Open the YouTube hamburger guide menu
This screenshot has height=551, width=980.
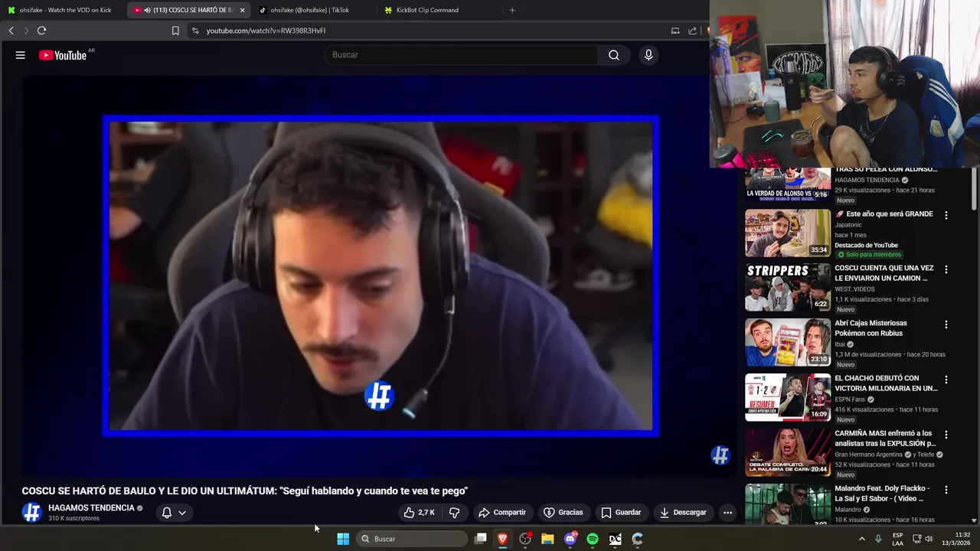(21, 55)
